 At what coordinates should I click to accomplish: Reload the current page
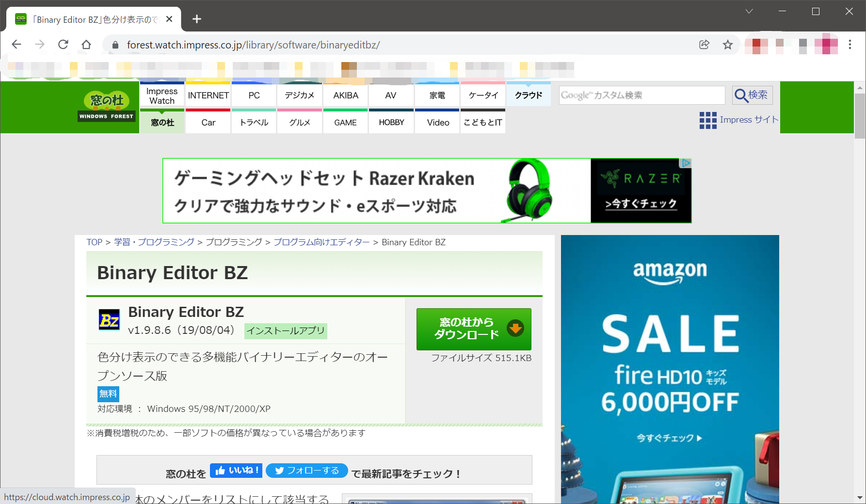pos(63,45)
